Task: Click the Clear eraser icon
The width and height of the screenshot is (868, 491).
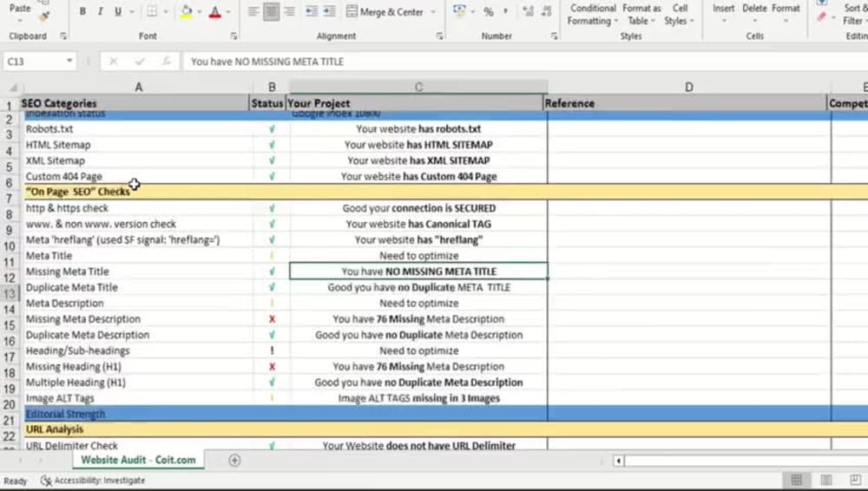Action: (821, 17)
